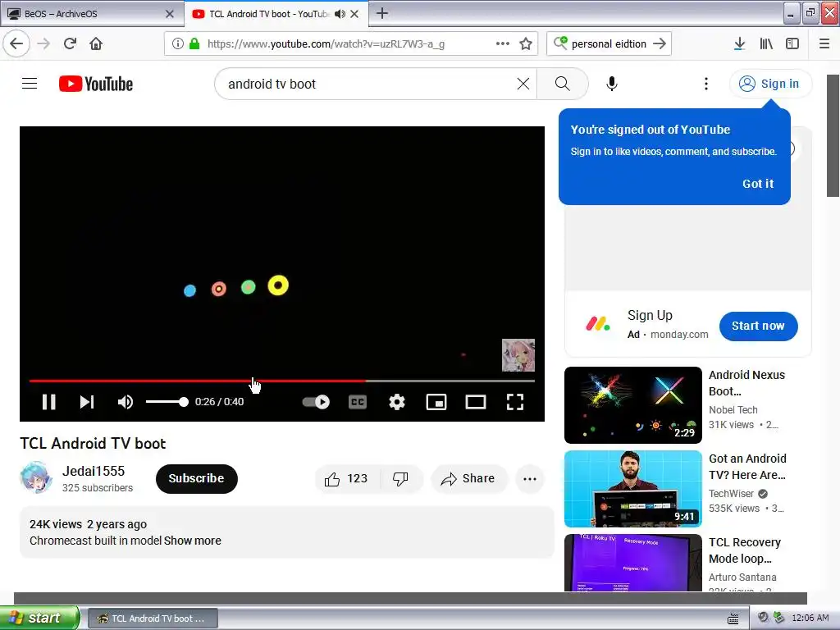Click Start now on monday.com ad
The image size is (840, 630).
758,326
